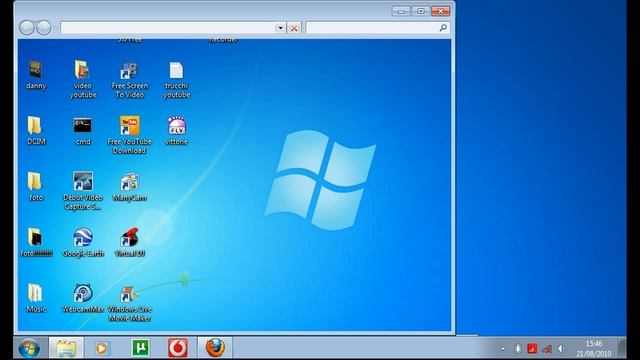
Task: Open the vittorie FLV file
Action: [176, 131]
